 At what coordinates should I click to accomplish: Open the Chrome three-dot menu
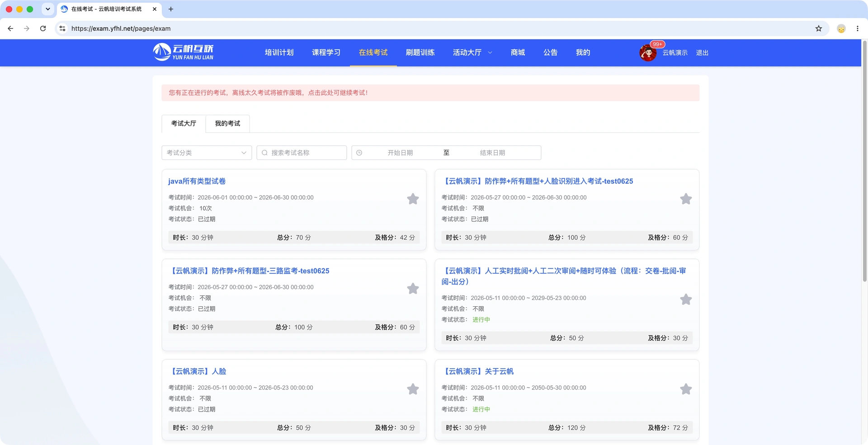pyautogui.click(x=858, y=28)
